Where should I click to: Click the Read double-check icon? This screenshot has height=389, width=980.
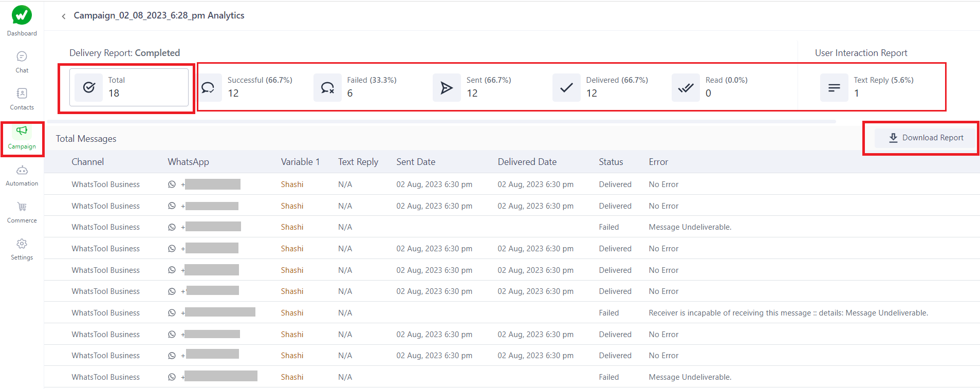[686, 87]
